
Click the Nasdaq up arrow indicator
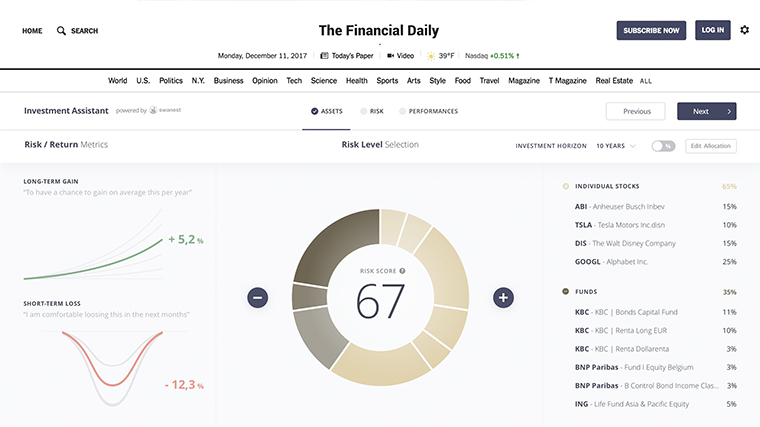[518, 56]
